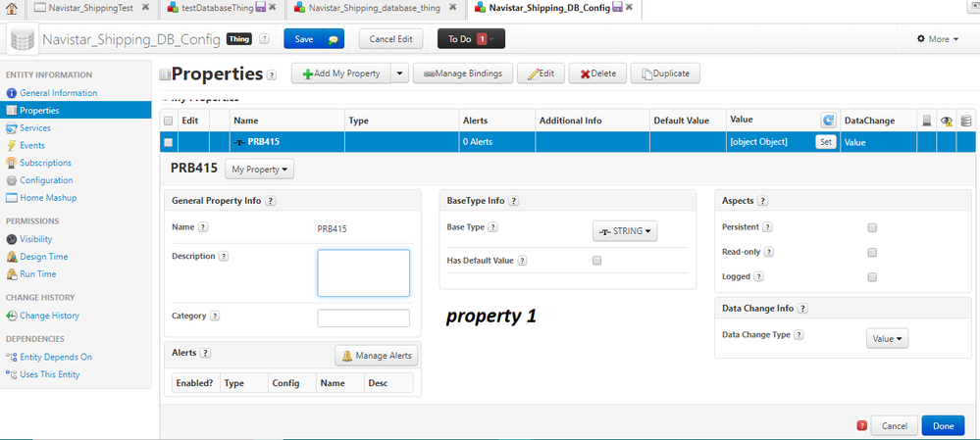Open Uses This Entity
This screenshot has width=980, height=440.
(x=49, y=374)
